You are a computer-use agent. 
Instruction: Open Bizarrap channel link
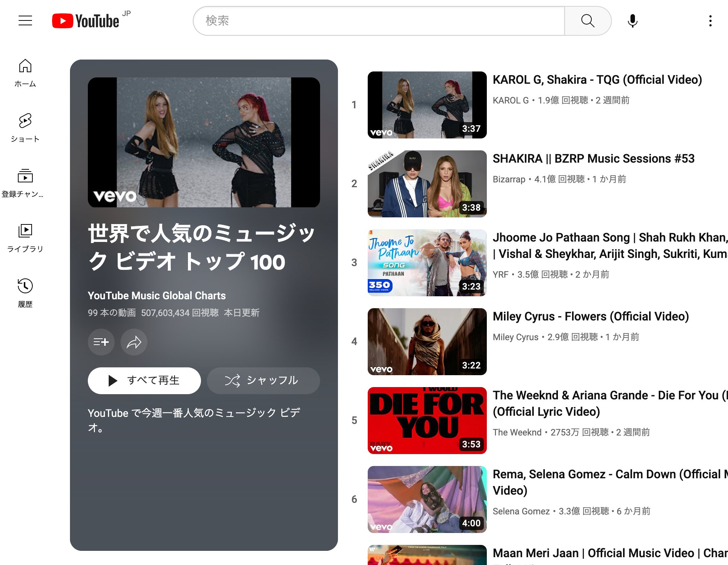point(509,179)
